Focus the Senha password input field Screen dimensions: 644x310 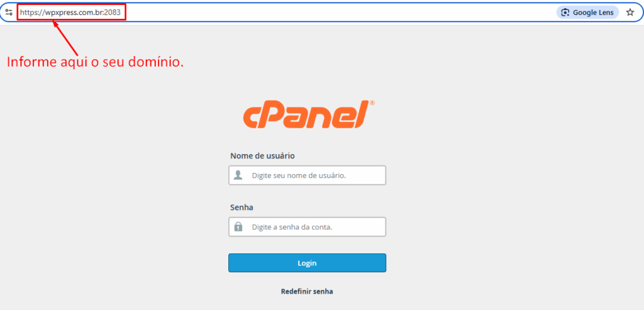click(x=307, y=226)
